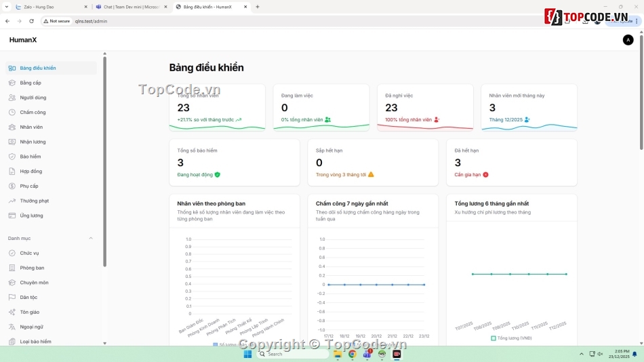
Task: Click the Nhân viên mới tháng này card
Action: click(x=529, y=108)
